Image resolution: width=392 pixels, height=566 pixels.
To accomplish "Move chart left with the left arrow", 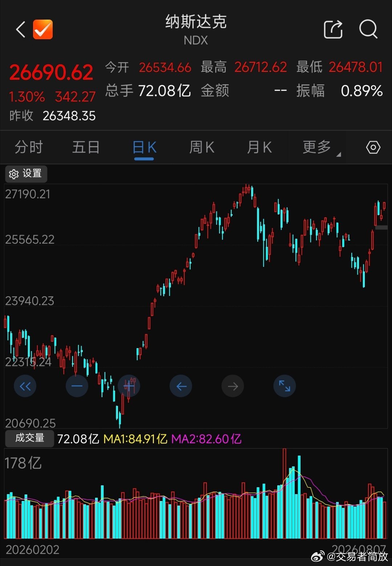I will tap(181, 386).
